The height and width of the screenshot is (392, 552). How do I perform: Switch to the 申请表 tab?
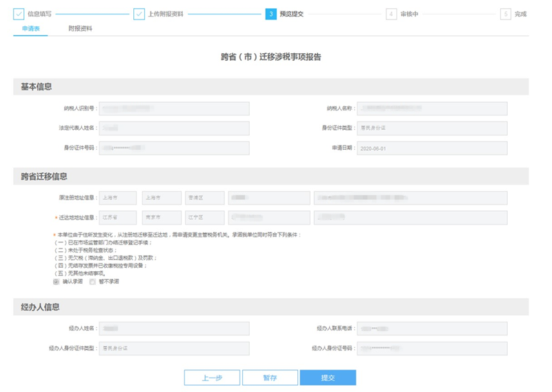[30, 29]
